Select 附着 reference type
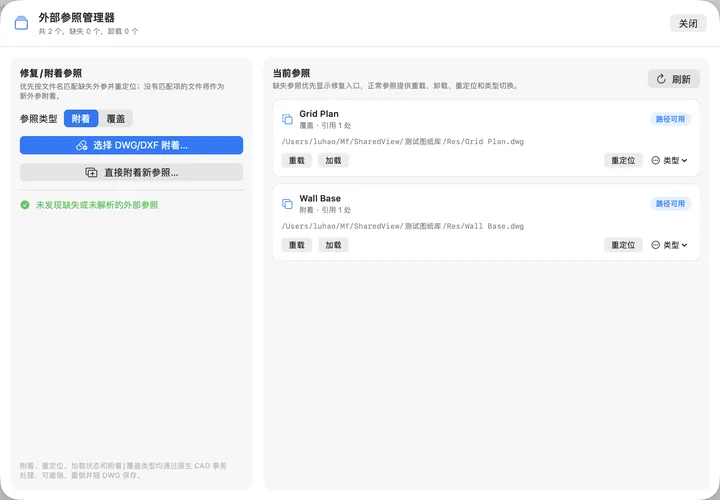This screenshot has width=720, height=500. point(81,118)
